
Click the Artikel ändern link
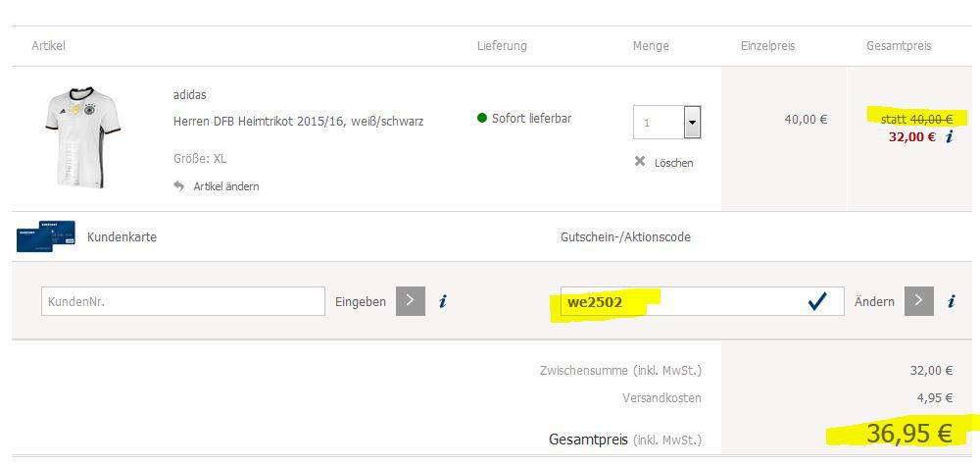coord(225,186)
